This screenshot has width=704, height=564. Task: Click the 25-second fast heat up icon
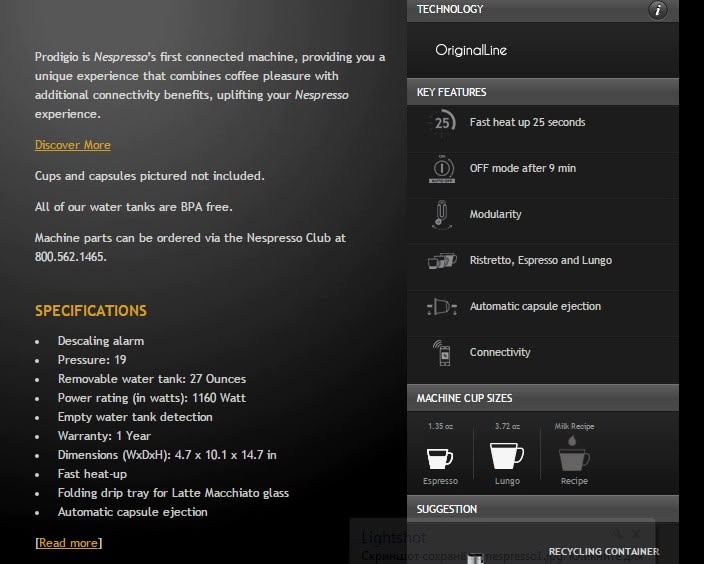tap(442, 122)
